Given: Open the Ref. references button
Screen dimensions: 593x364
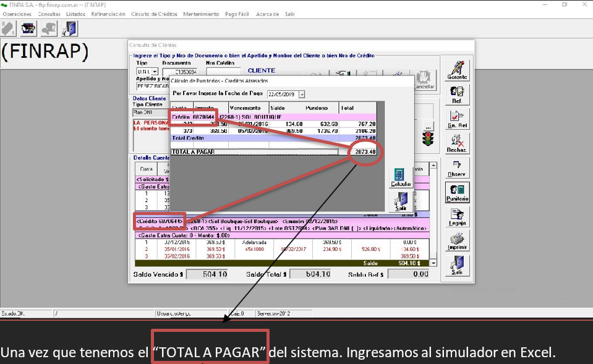Looking at the screenshot, I should click(x=457, y=95).
